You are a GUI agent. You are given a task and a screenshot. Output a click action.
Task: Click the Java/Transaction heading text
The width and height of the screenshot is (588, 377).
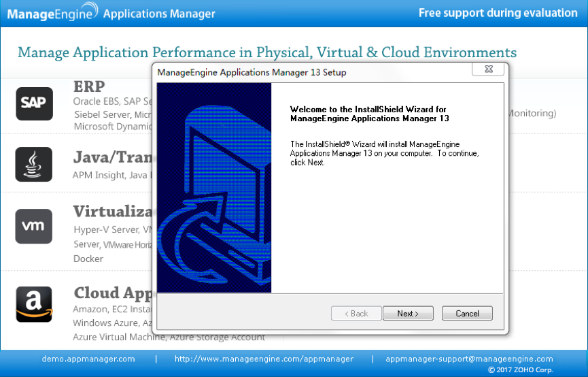[x=113, y=157]
